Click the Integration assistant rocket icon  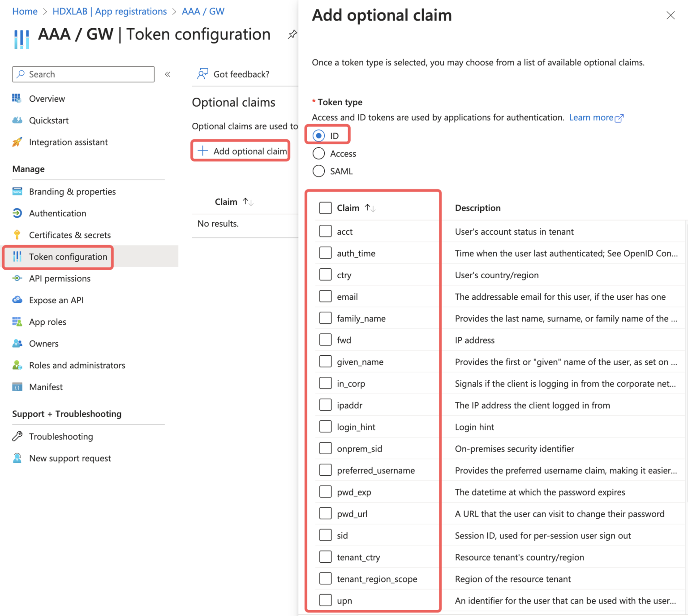pos(17,142)
